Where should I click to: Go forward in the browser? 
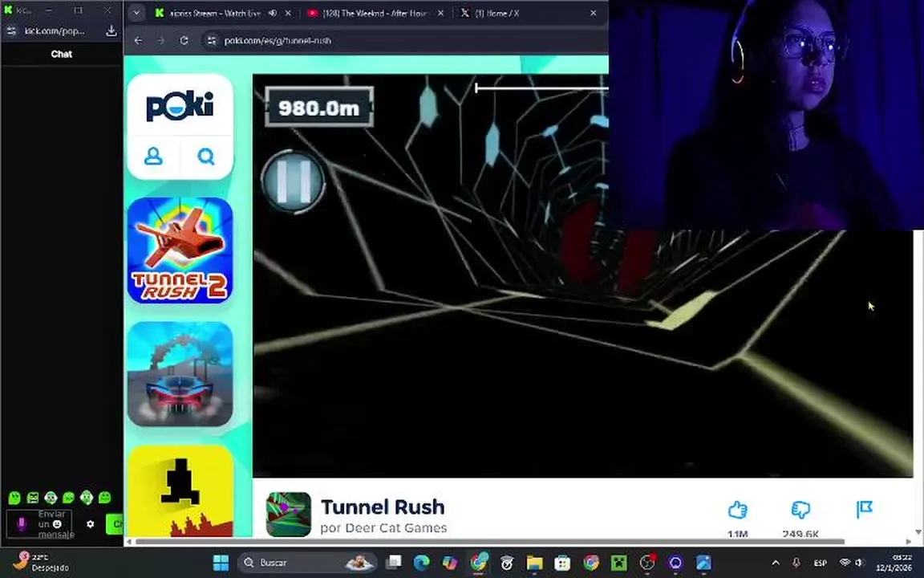click(161, 40)
